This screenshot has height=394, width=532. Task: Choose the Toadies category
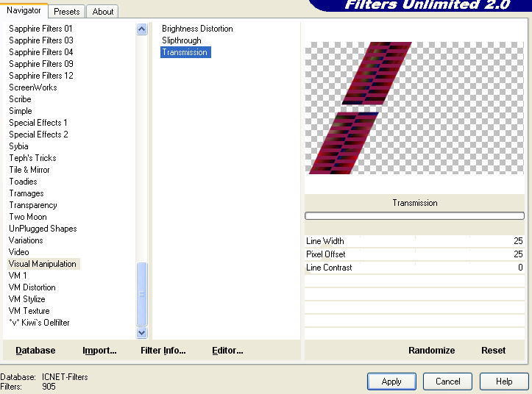(x=23, y=182)
